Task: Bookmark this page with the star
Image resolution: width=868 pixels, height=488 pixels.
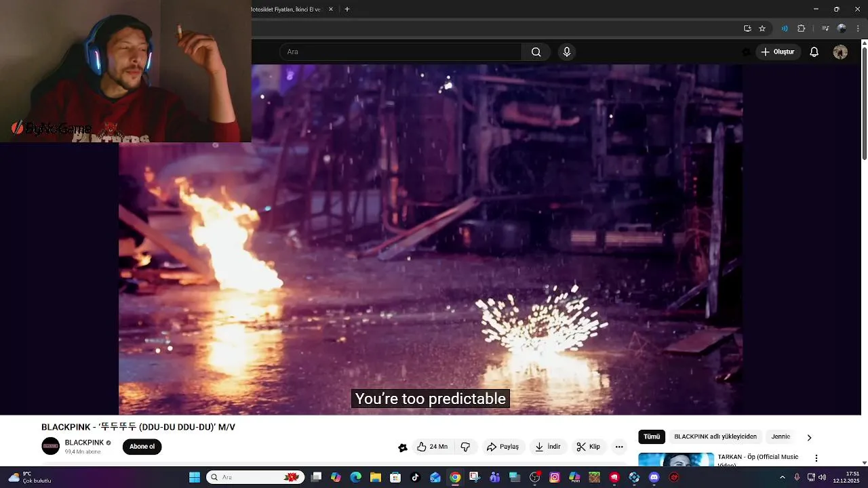Action: coord(762,28)
